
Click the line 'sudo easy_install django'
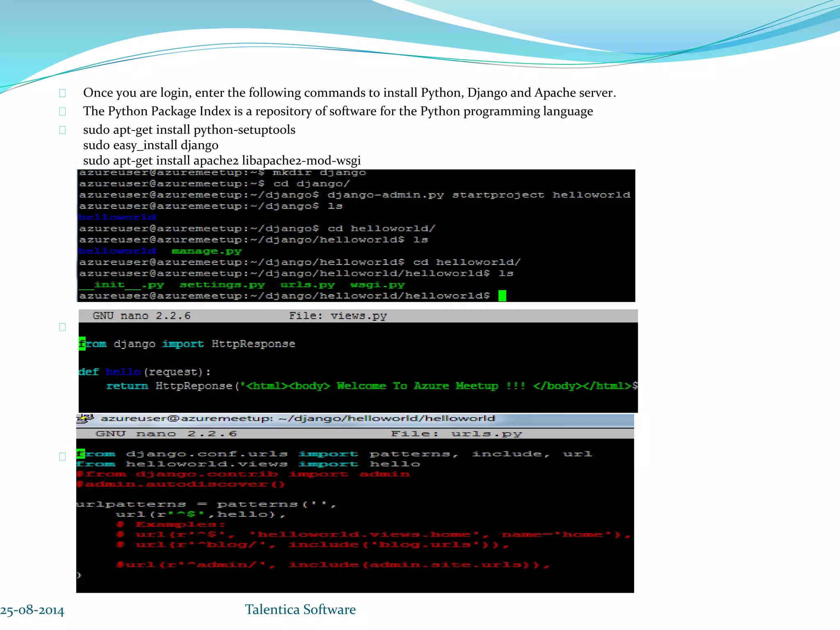coord(151,145)
